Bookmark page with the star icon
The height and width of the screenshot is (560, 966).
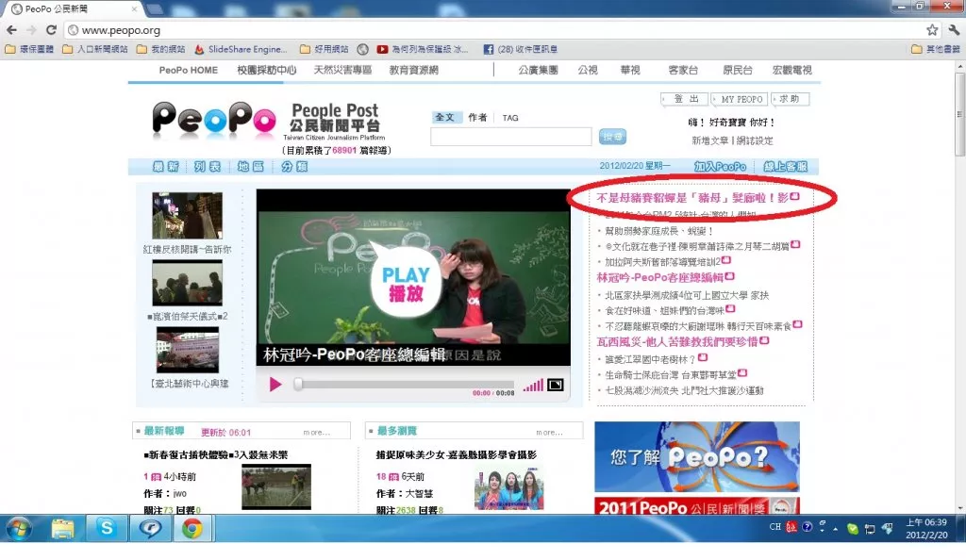tap(932, 29)
